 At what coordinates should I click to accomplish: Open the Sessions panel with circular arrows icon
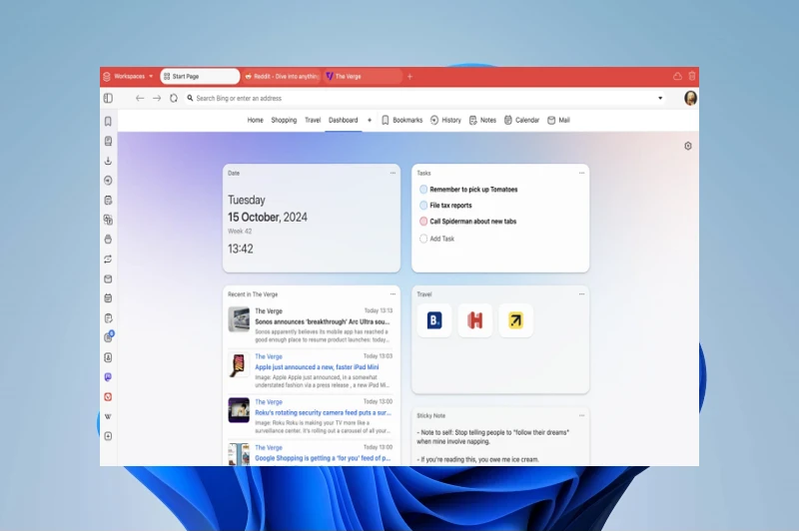pos(108,260)
